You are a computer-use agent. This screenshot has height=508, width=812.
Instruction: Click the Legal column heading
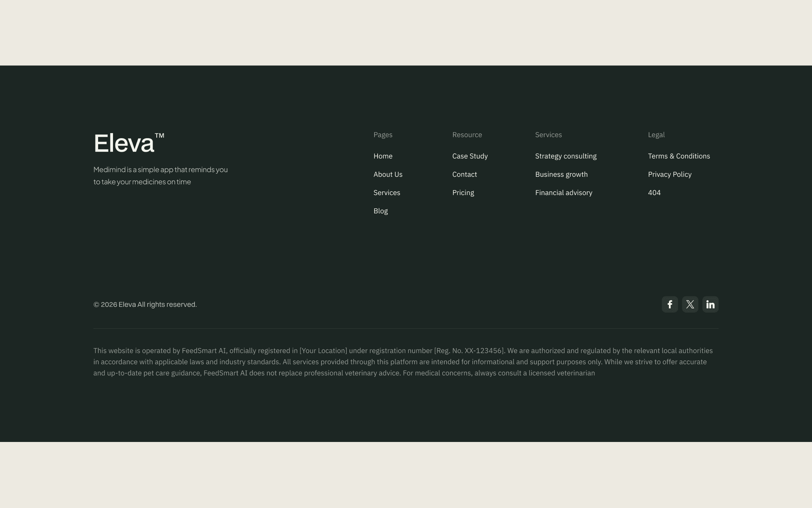[656, 135]
